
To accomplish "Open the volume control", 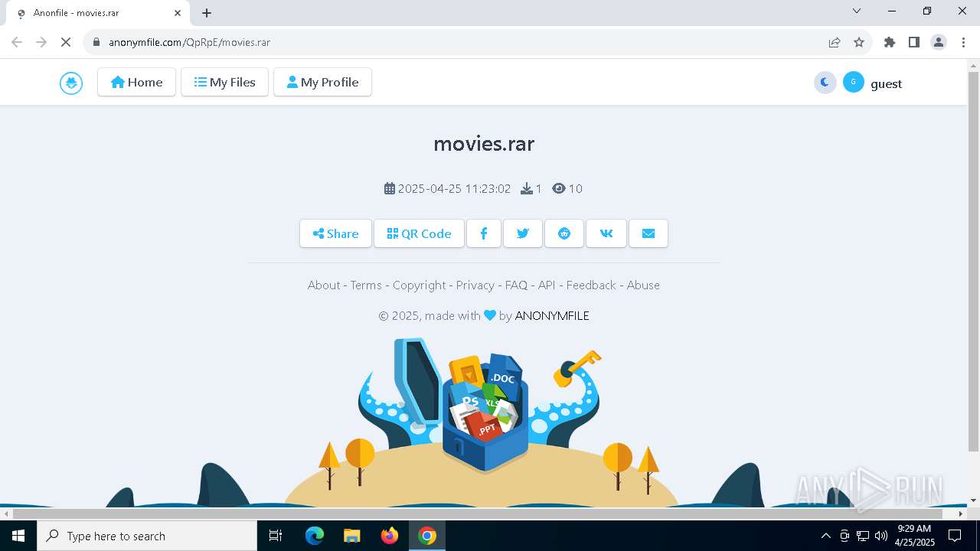I will click(x=881, y=536).
